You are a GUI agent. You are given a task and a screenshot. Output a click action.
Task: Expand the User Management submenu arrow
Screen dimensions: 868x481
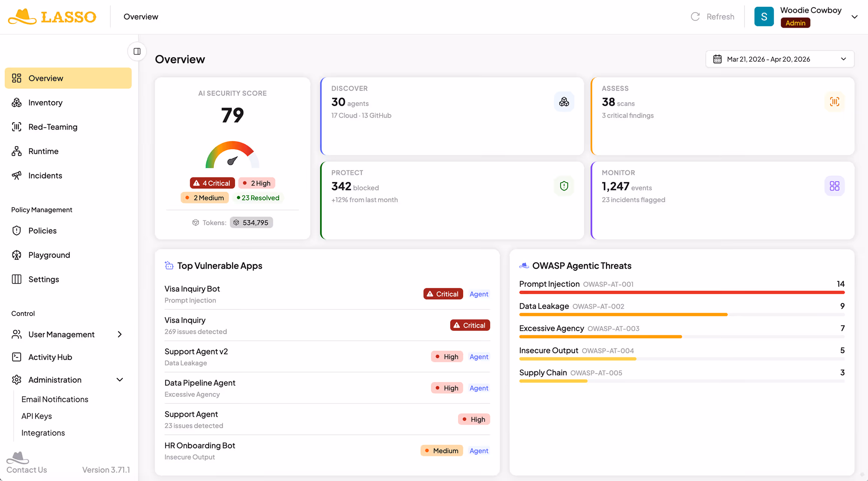[x=120, y=334]
